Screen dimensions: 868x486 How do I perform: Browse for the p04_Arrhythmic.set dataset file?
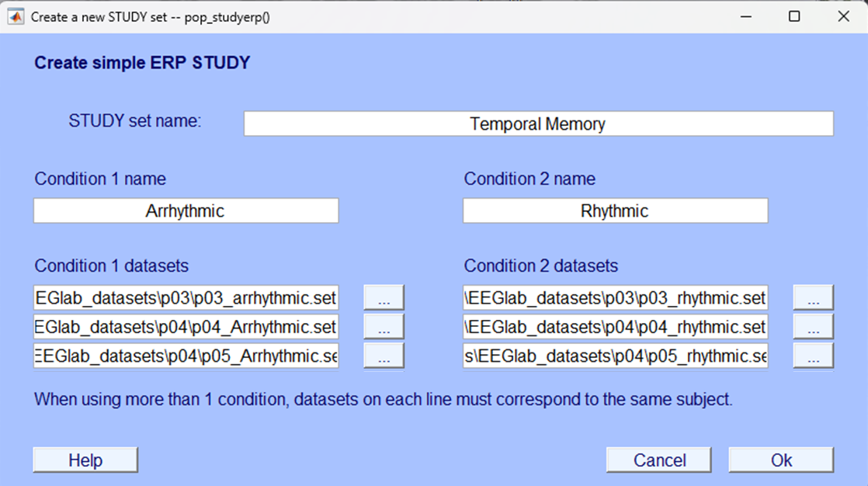(384, 326)
